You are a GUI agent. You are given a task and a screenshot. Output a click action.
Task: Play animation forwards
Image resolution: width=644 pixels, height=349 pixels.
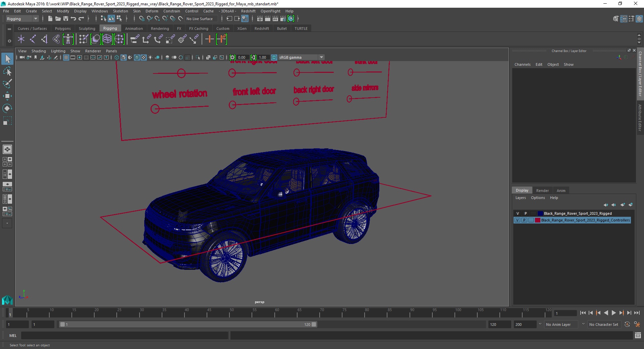click(613, 313)
